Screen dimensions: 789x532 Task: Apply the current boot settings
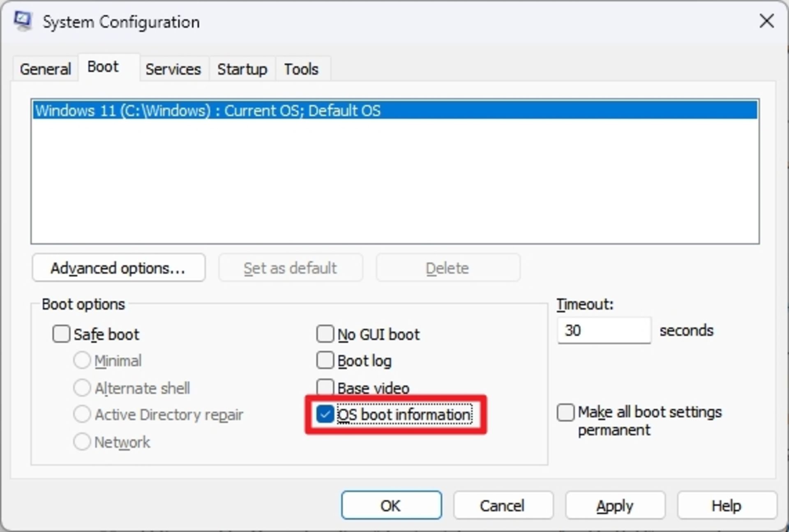point(614,505)
